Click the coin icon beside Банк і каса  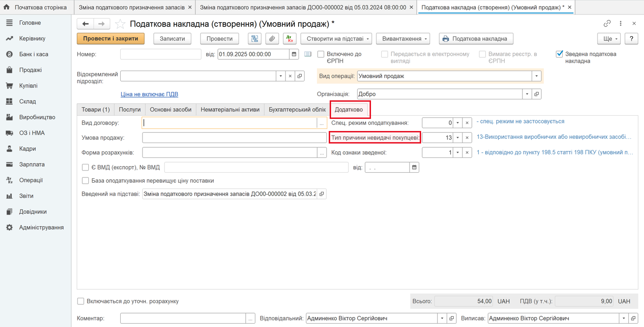click(9, 54)
